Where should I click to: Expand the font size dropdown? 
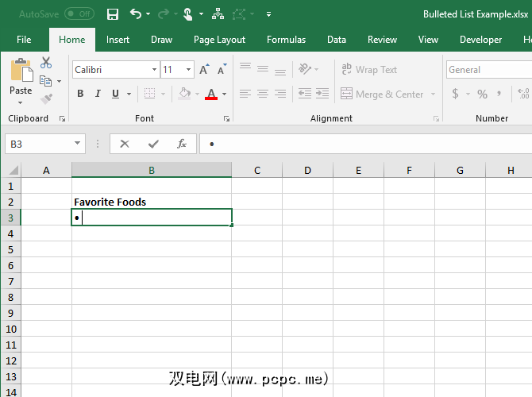click(188, 70)
